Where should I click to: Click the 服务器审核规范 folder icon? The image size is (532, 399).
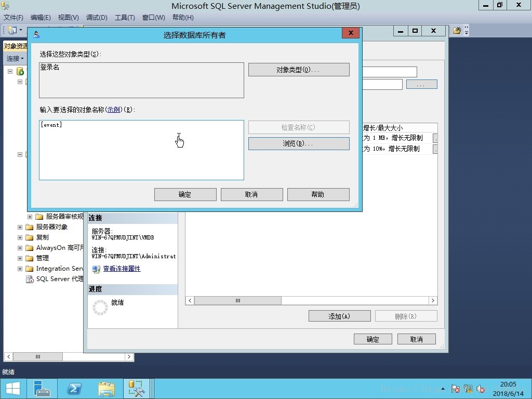click(x=39, y=217)
